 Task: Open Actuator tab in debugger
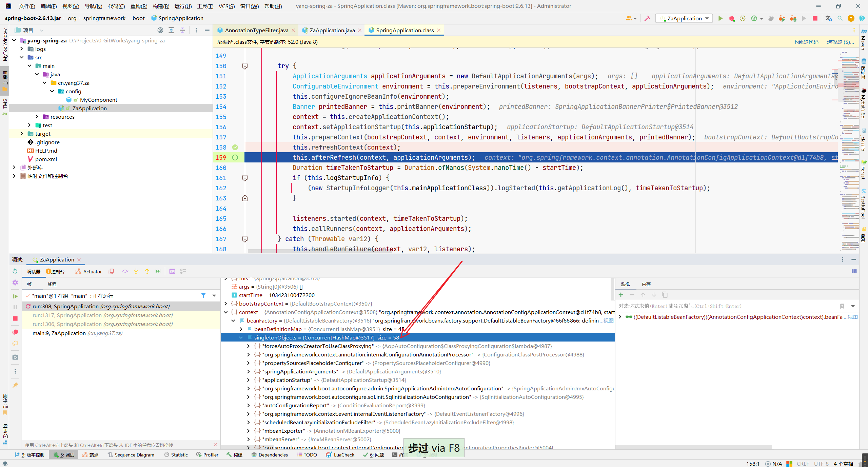[89, 271]
